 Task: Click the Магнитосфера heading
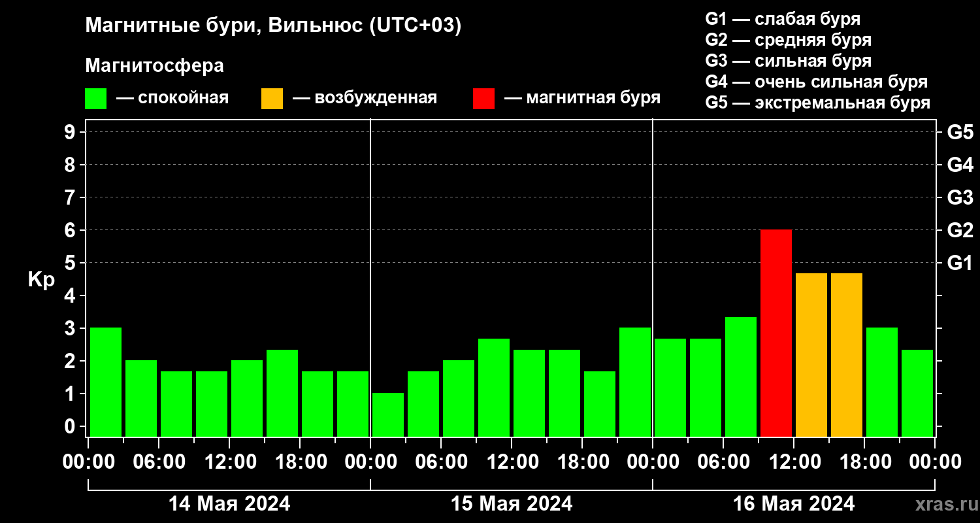click(x=154, y=66)
